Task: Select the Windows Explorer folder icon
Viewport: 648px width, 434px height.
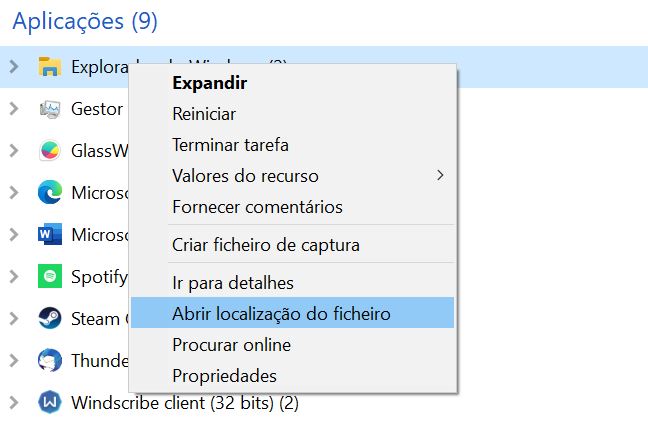Action: tap(50, 67)
